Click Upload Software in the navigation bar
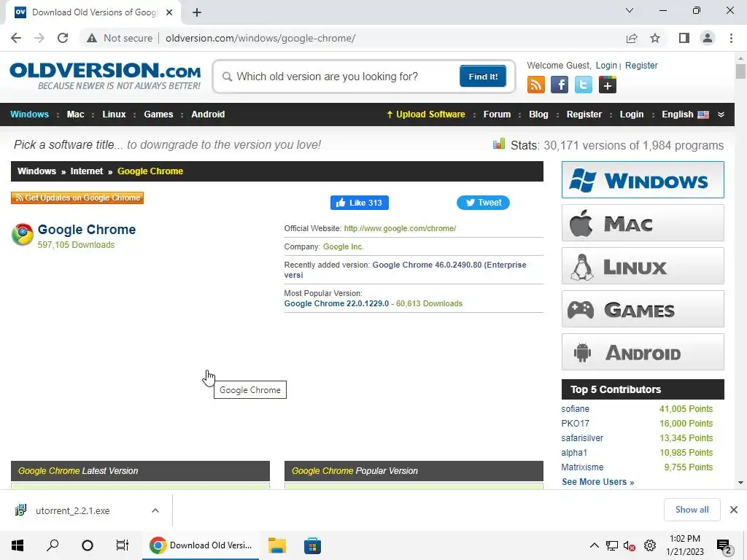The width and height of the screenshot is (747, 560). [x=426, y=114]
